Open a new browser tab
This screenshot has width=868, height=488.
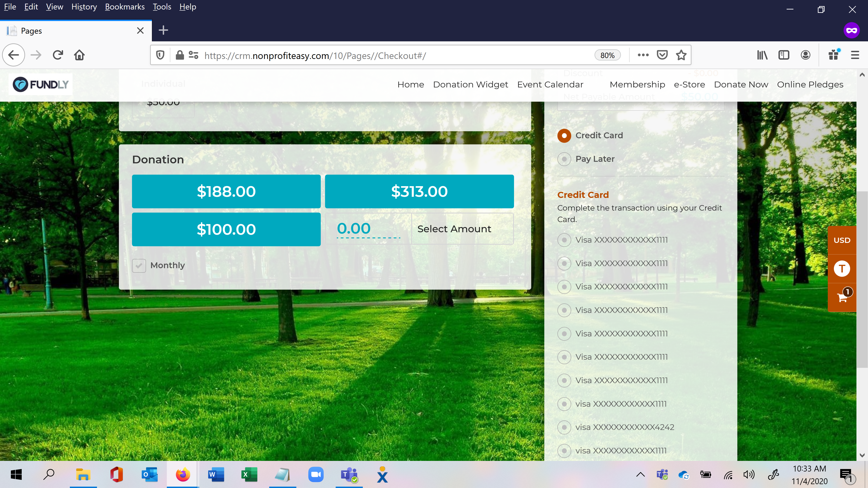tap(163, 30)
